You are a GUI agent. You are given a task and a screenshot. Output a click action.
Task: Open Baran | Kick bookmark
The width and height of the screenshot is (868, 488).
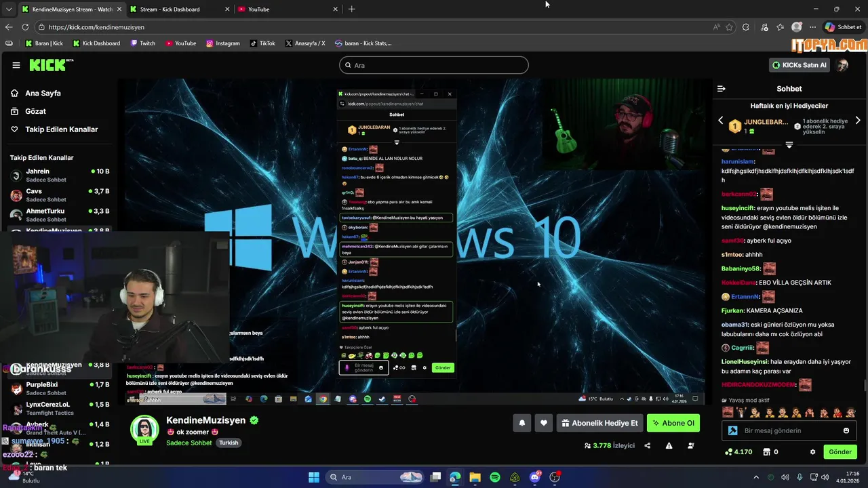[x=44, y=43]
